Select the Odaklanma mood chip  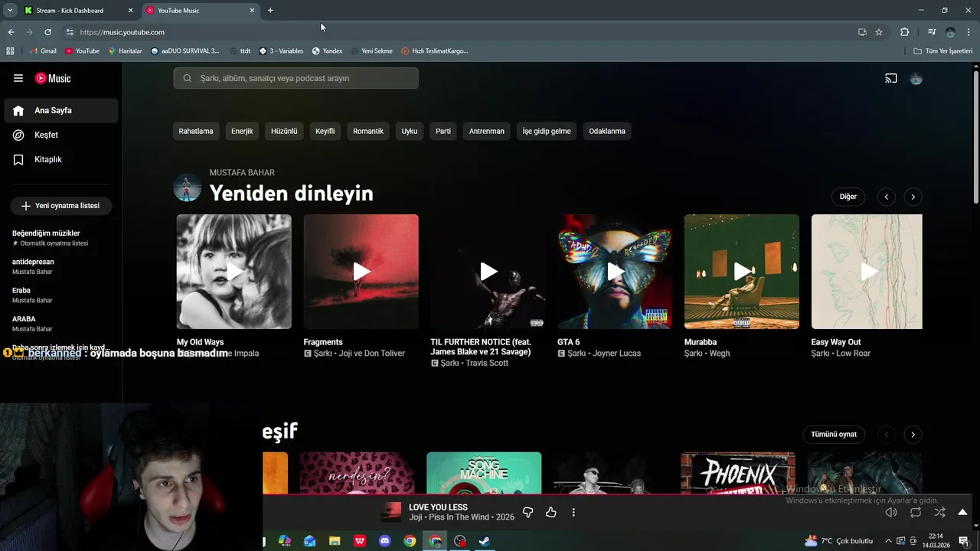tap(607, 131)
